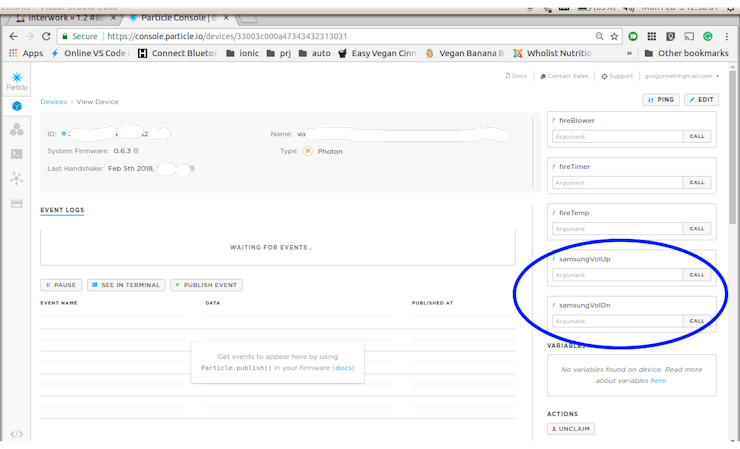The height and width of the screenshot is (449, 740).
Task: Open the auto bookmarks folder
Action: coord(314,53)
